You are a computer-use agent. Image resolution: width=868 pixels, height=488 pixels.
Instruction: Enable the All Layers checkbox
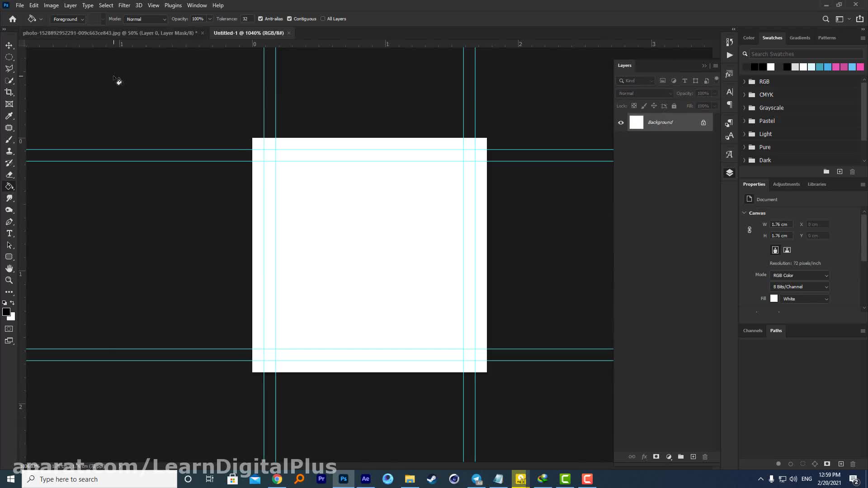point(323,19)
